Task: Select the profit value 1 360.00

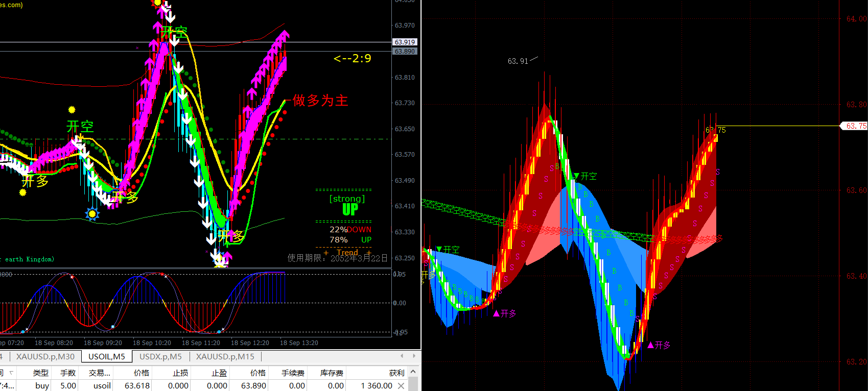Action: pyautogui.click(x=377, y=385)
